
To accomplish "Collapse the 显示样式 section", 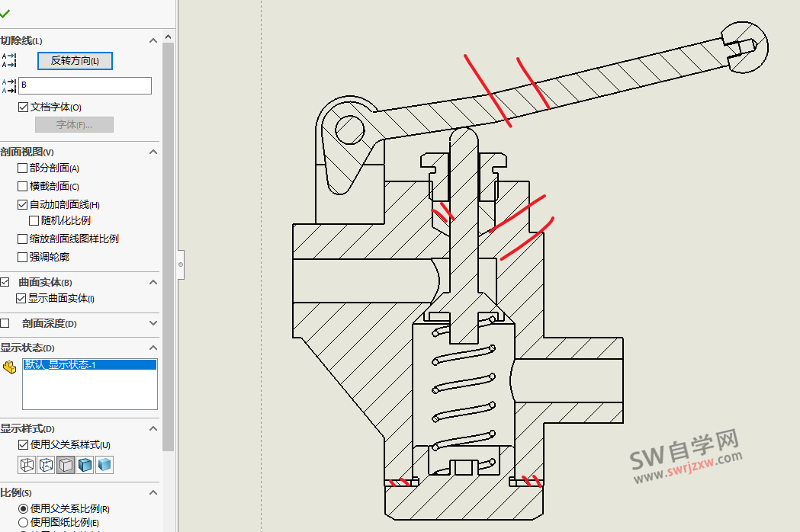I will click(153, 428).
